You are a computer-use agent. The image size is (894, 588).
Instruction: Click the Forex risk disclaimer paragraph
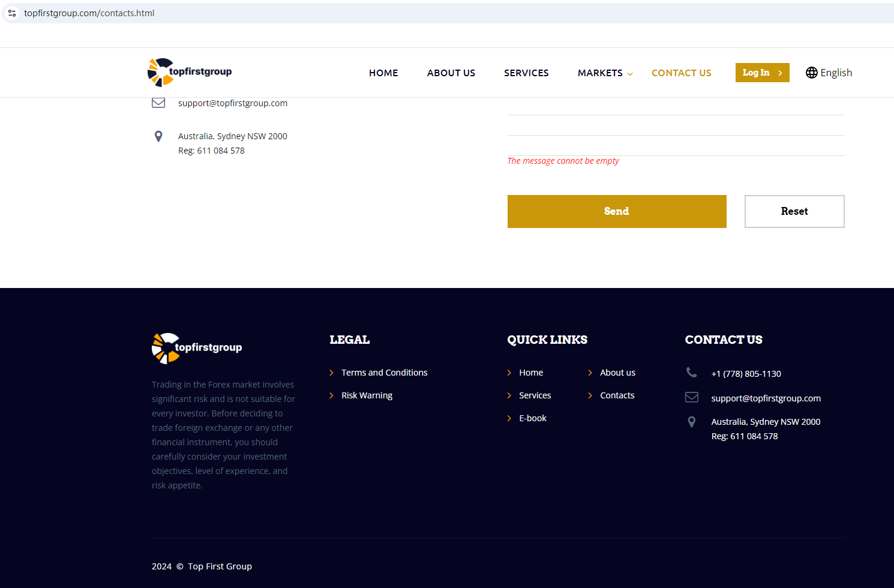coord(224,435)
